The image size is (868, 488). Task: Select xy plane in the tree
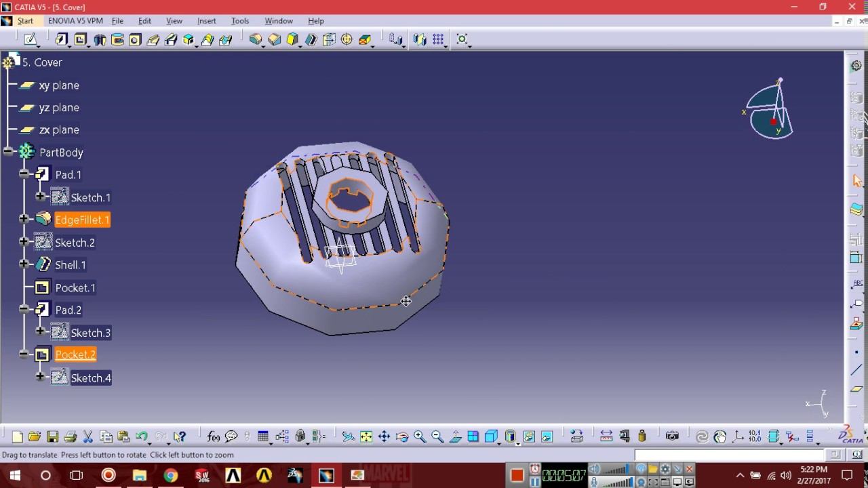59,85
